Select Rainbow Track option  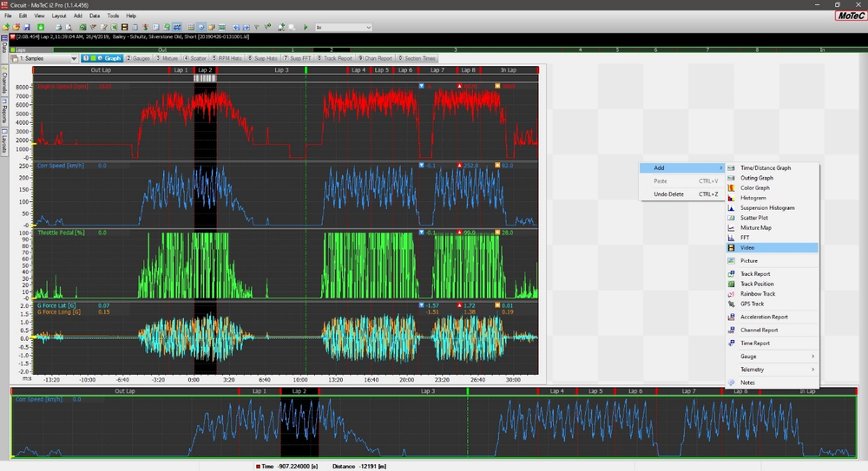pyautogui.click(x=773, y=294)
